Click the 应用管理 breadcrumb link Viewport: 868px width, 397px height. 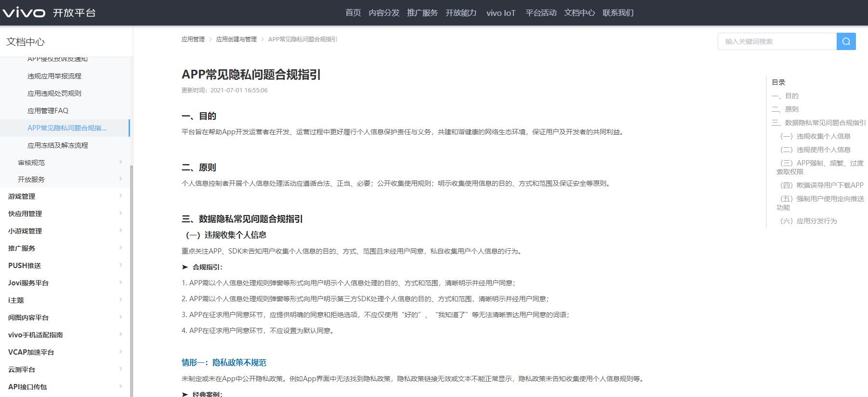[x=193, y=39]
